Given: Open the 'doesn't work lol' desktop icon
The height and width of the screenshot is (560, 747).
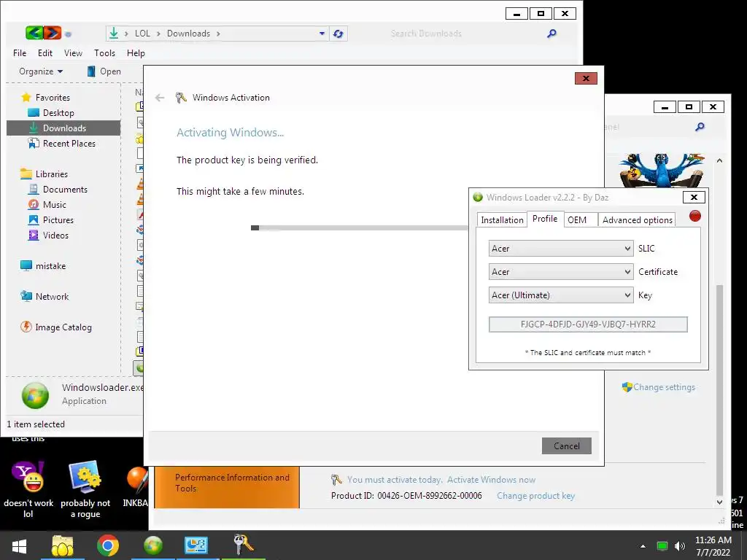Looking at the screenshot, I should click(28, 489).
